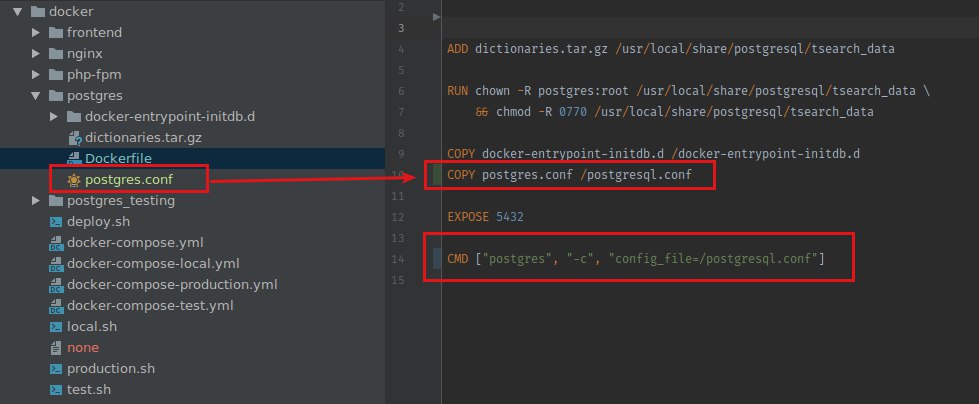The image size is (979, 404).
Task: Click the postgres folder icon
Action: click(x=56, y=96)
